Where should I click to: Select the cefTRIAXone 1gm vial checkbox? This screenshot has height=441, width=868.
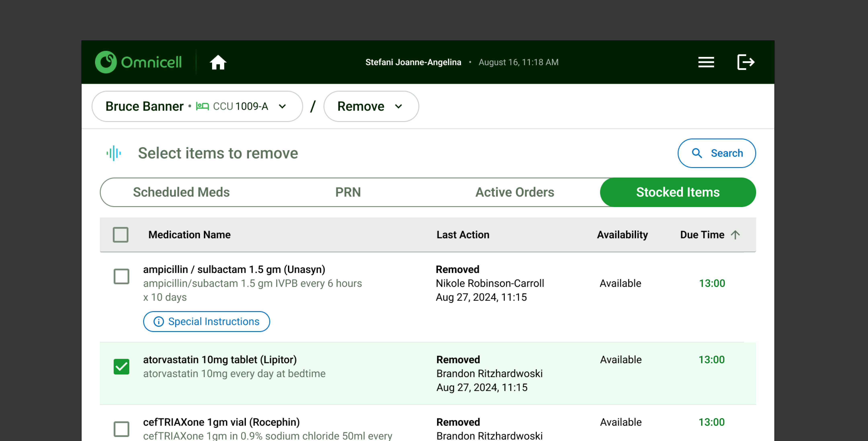(x=121, y=429)
